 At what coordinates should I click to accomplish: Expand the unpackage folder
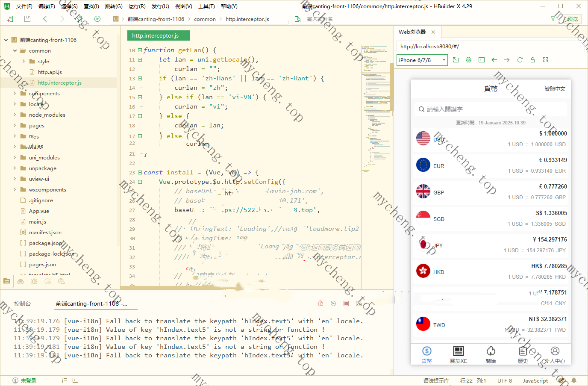click(15, 168)
